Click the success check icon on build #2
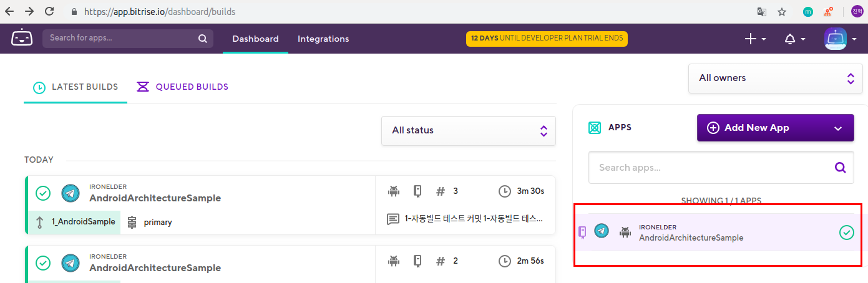This screenshot has width=868, height=283. pyautogui.click(x=43, y=263)
